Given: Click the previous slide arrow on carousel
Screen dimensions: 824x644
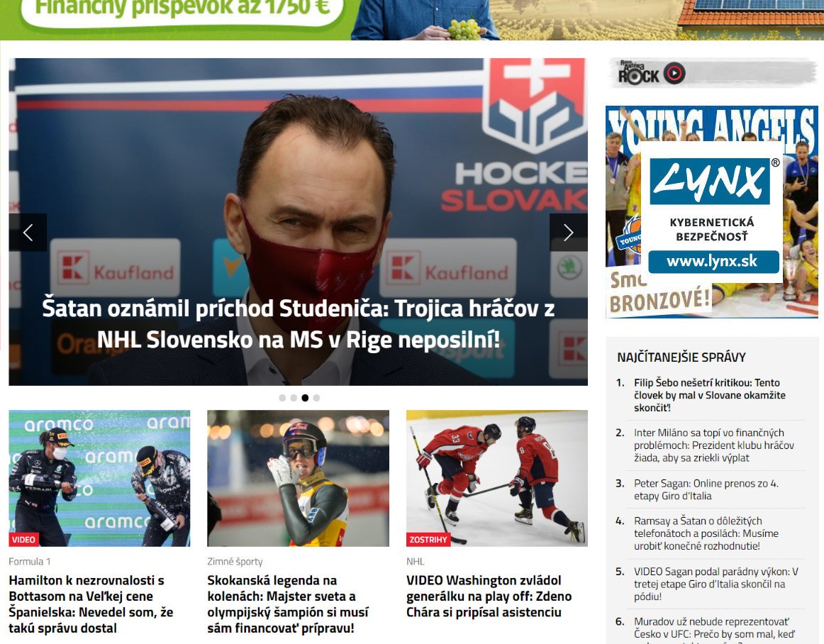Looking at the screenshot, I should [x=28, y=233].
